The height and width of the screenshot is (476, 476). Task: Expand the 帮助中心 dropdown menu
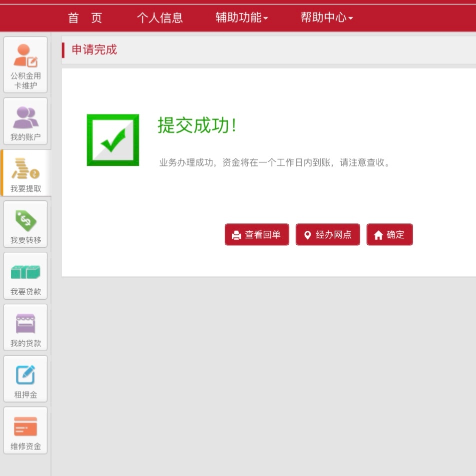pos(326,18)
